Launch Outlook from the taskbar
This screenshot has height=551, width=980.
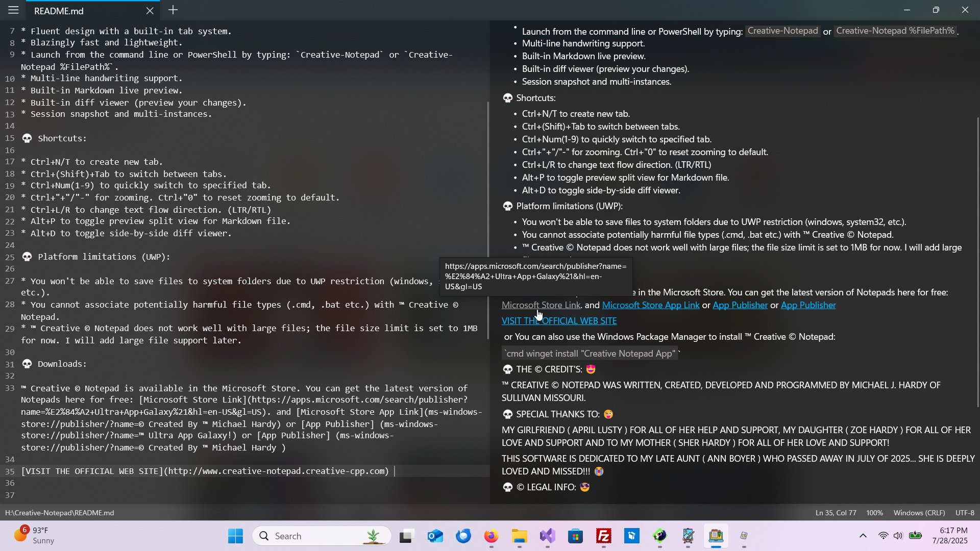(x=435, y=536)
